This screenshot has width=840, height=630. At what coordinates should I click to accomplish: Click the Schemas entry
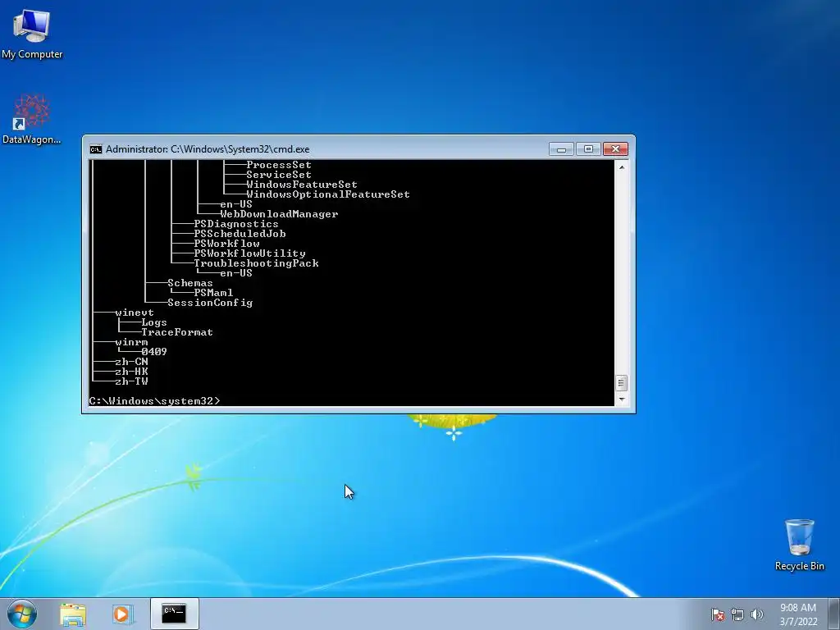point(190,283)
